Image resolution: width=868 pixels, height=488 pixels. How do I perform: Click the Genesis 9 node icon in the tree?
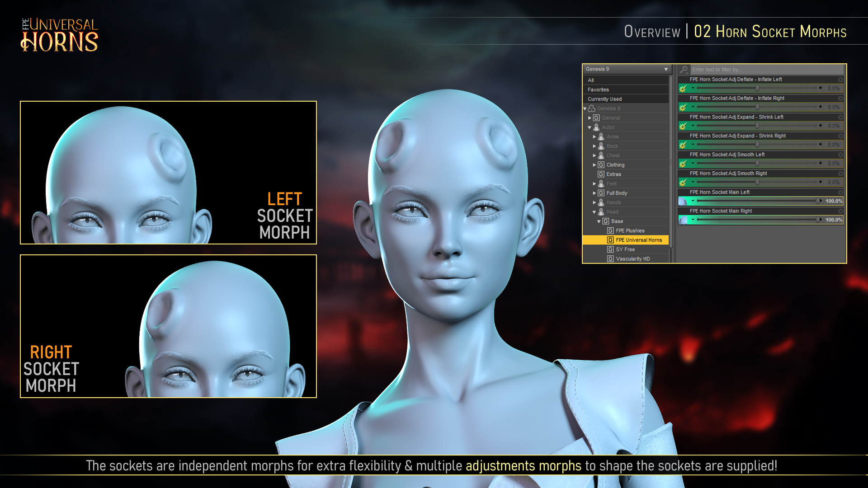[x=592, y=108]
